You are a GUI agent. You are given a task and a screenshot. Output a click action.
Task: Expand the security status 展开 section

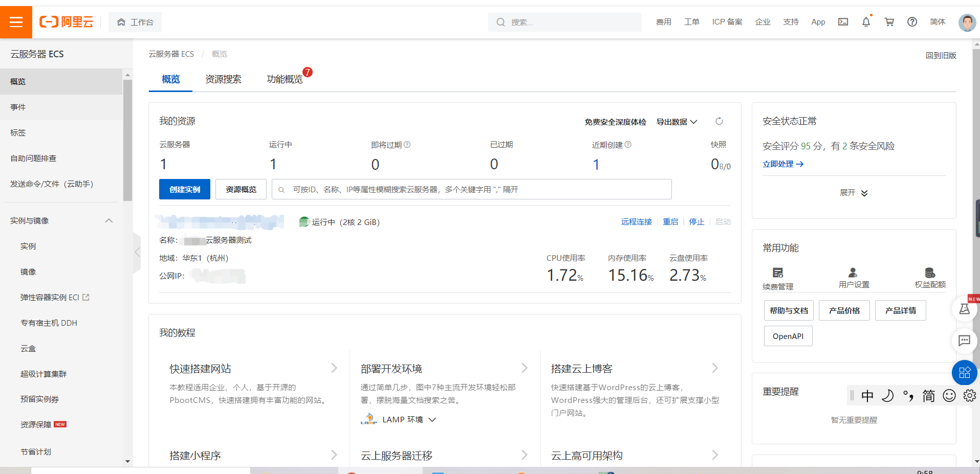(854, 193)
